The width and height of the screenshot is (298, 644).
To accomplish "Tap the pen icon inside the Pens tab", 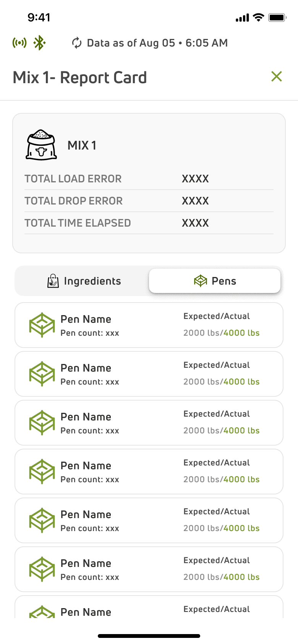I will coord(201,281).
